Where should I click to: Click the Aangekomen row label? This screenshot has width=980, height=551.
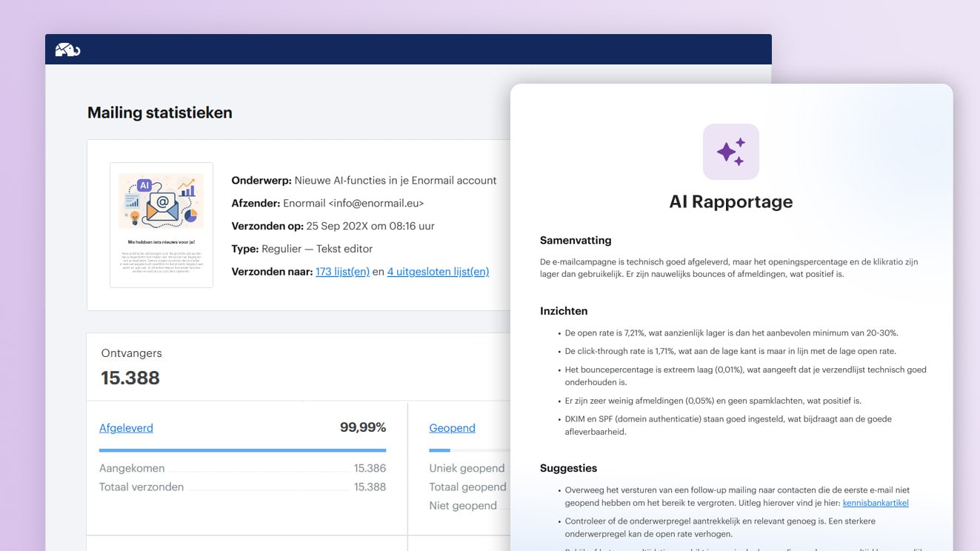coord(132,468)
